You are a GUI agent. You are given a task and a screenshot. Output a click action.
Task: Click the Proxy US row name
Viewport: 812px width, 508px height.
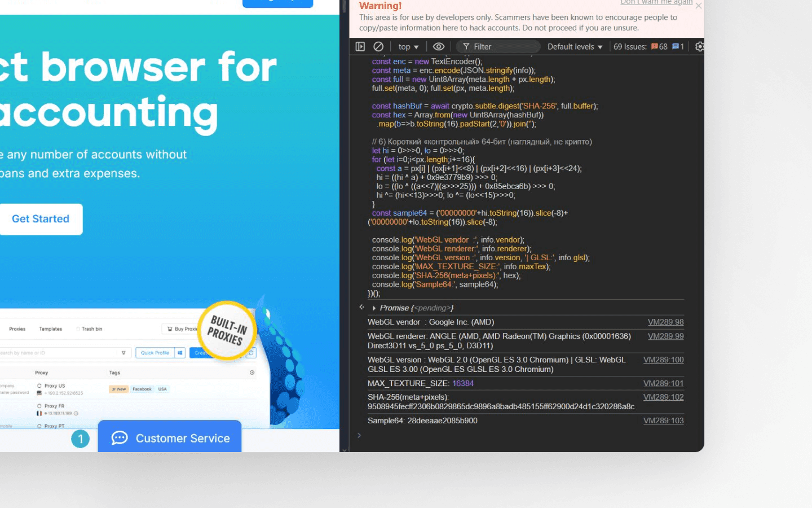tap(55, 386)
